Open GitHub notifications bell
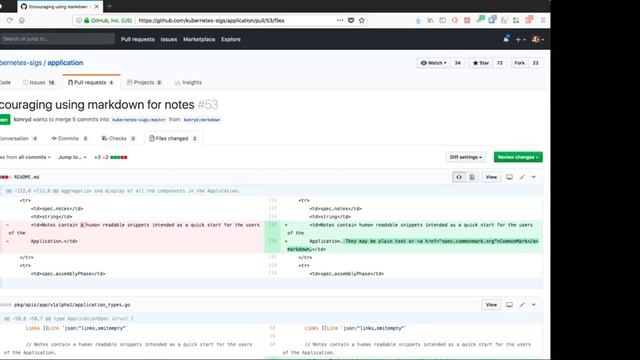Image resolution: width=640 pixels, height=360 pixels. pyautogui.click(x=506, y=39)
